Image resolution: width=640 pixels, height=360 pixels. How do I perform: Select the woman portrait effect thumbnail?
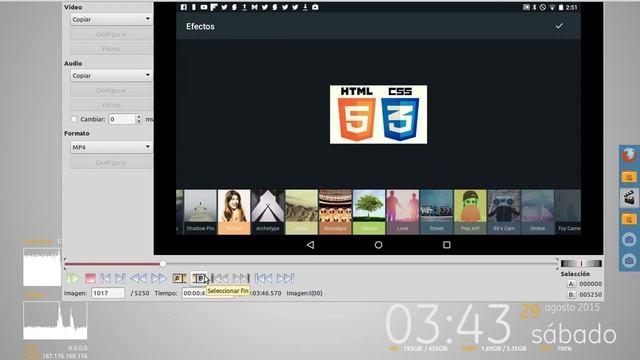click(x=234, y=212)
